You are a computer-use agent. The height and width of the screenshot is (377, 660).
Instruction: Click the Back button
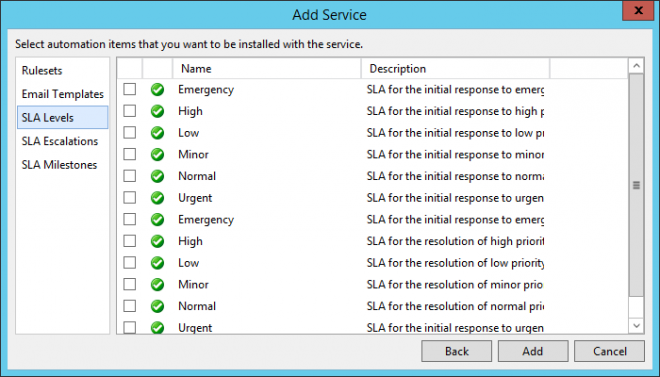(x=457, y=351)
